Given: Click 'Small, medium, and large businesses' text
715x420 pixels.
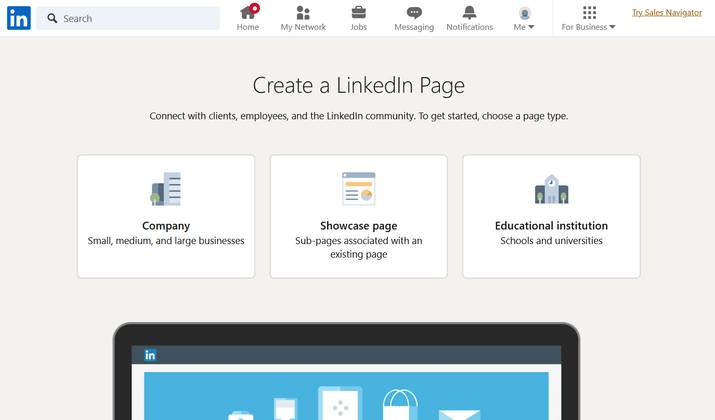Looking at the screenshot, I should point(166,241).
